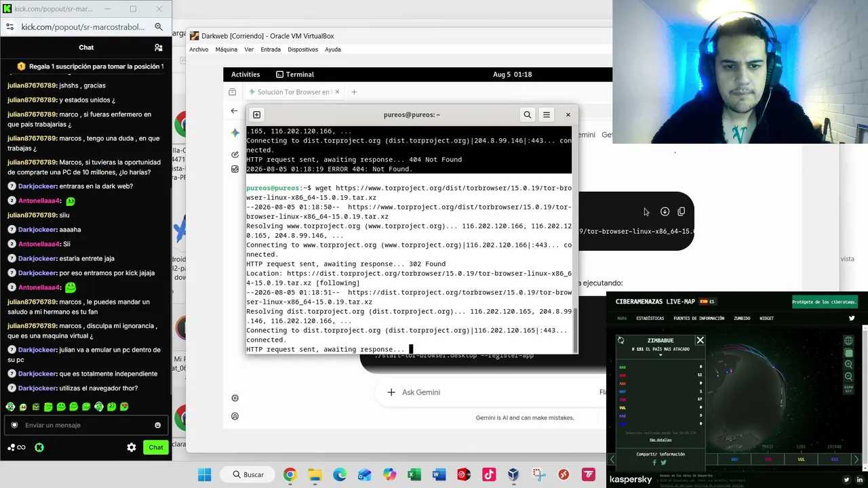Open Kick chat settings gear

[x=132, y=447]
